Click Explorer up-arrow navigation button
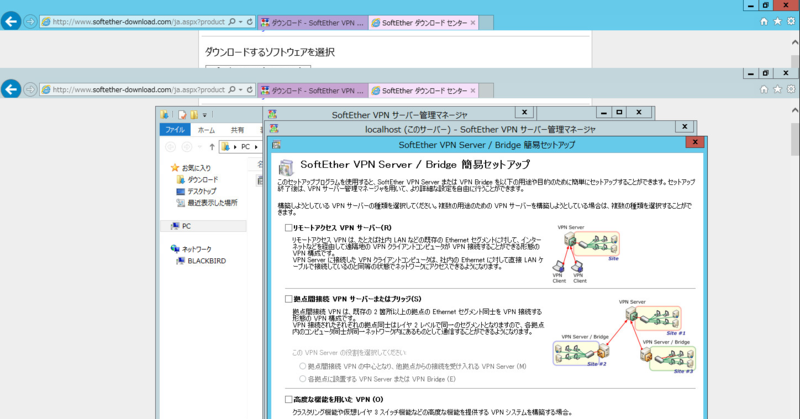Screen dimensions: 800x419 click(212, 147)
